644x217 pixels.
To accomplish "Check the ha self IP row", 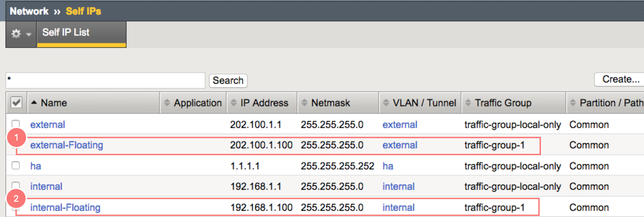I will point(16,165).
